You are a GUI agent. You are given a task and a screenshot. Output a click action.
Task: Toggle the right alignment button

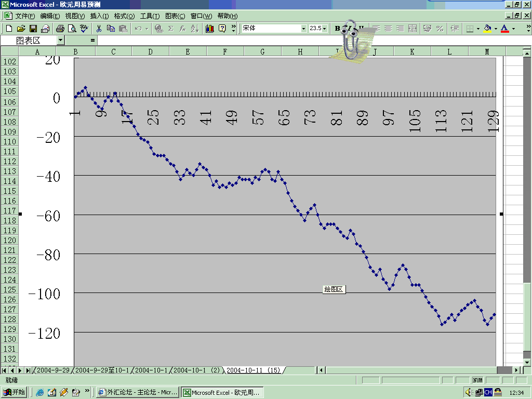tap(400, 29)
